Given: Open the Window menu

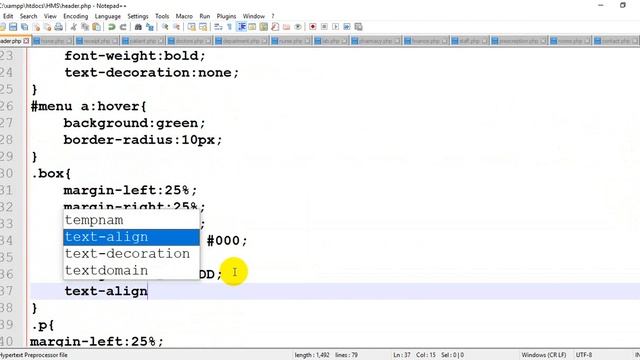Looking at the screenshot, I should click(x=254, y=16).
